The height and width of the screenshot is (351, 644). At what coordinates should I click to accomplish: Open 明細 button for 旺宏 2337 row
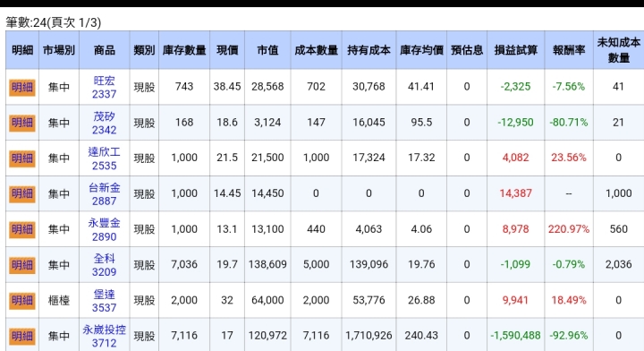pyautogui.click(x=22, y=87)
